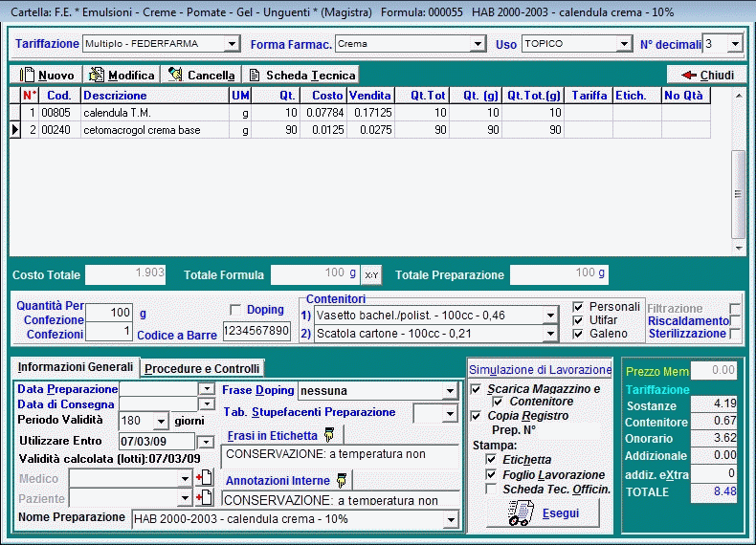
Task: Click the Modifica button label
Action: tap(131, 76)
